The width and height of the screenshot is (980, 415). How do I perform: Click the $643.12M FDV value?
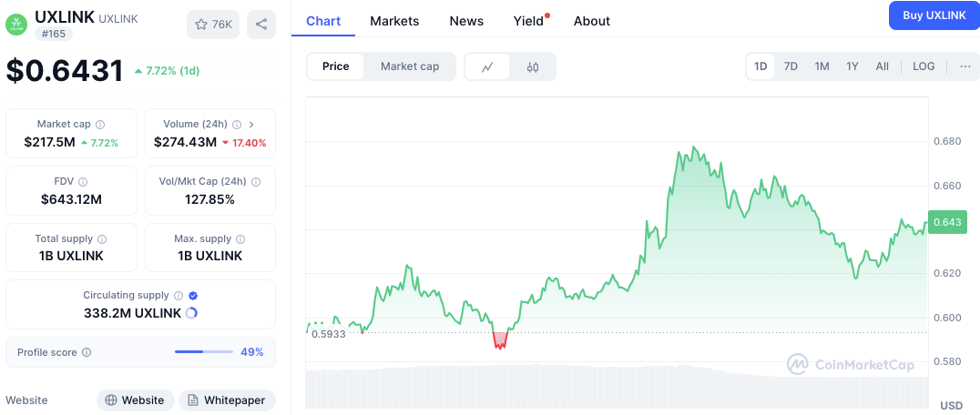[x=71, y=199]
